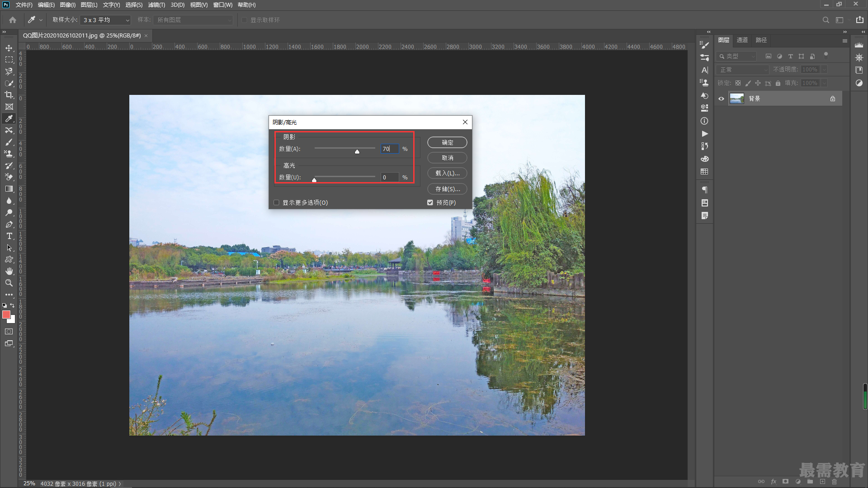868x488 pixels.
Task: Select the Move tool
Action: pyautogui.click(x=9, y=48)
